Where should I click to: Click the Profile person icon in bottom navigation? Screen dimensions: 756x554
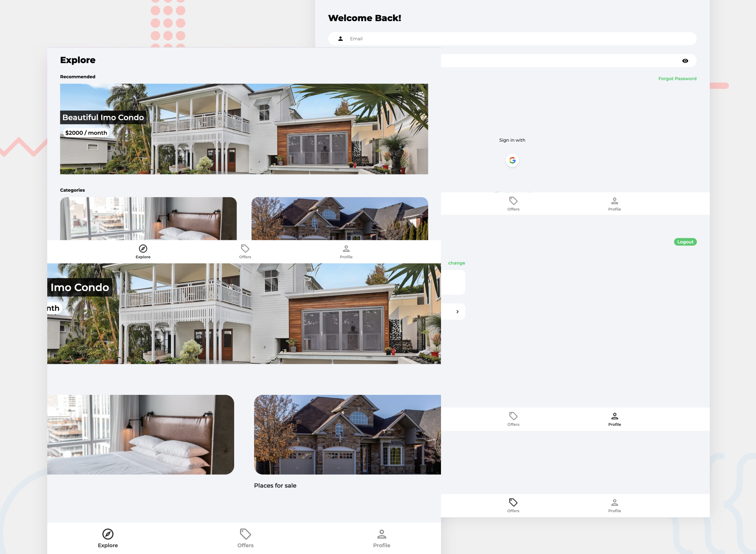coord(381,534)
